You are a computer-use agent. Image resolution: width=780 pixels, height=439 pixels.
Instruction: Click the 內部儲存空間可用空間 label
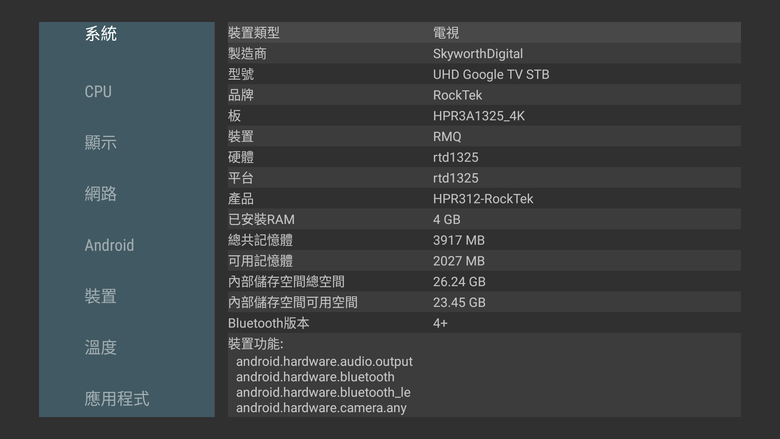[x=292, y=303]
